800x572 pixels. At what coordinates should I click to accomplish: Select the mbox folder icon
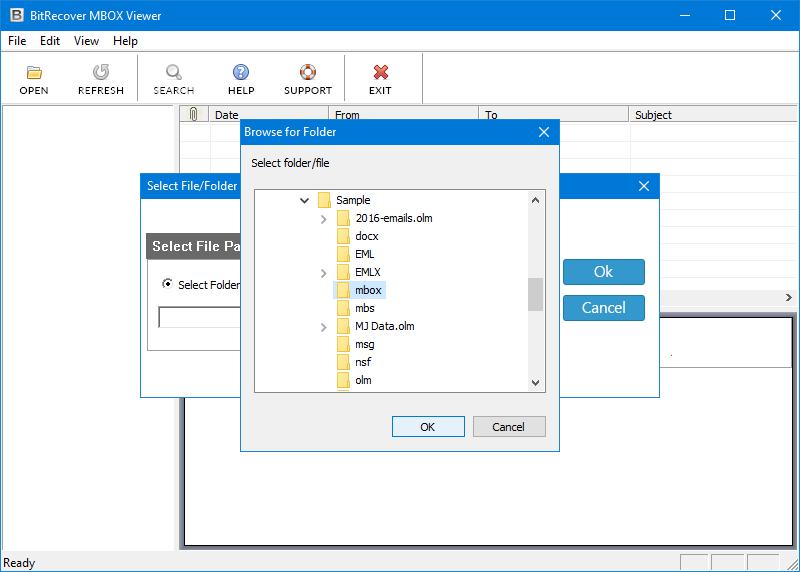(343, 290)
